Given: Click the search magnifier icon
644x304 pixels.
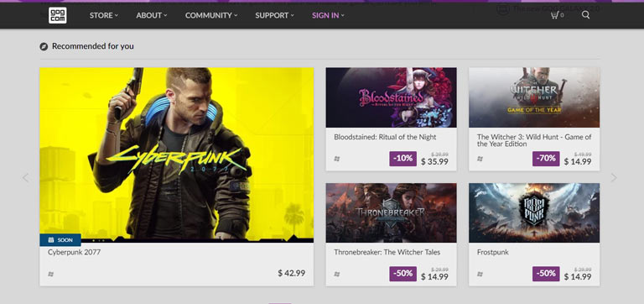Looking at the screenshot, I should (x=585, y=15).
